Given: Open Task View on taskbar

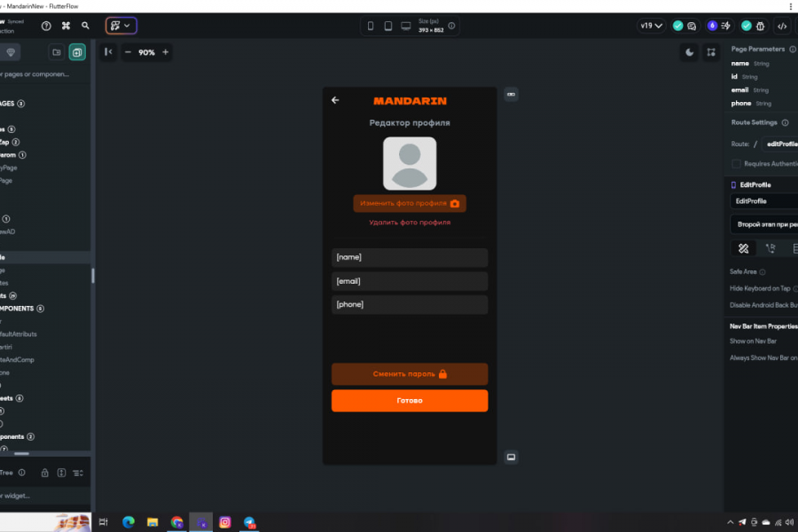Looking at the screenshot, I should point(104,522).
